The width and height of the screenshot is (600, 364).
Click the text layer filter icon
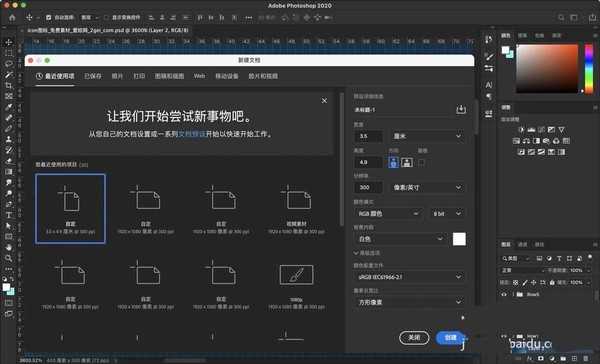(x=559, y=259)
